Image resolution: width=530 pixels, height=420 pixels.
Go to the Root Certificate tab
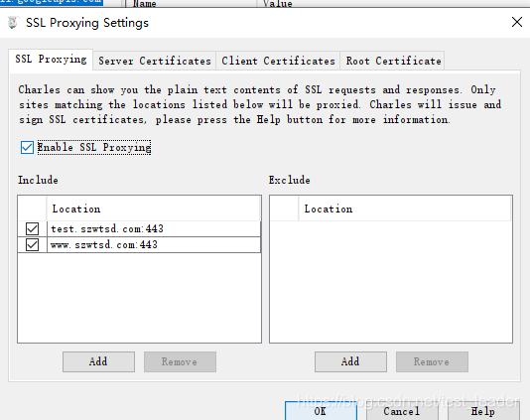pos(393,61)
